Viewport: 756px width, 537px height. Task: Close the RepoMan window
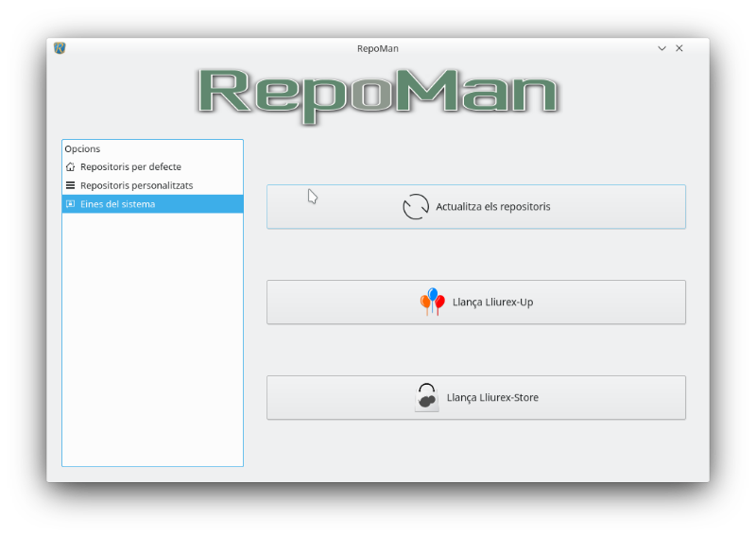point(679,48)
